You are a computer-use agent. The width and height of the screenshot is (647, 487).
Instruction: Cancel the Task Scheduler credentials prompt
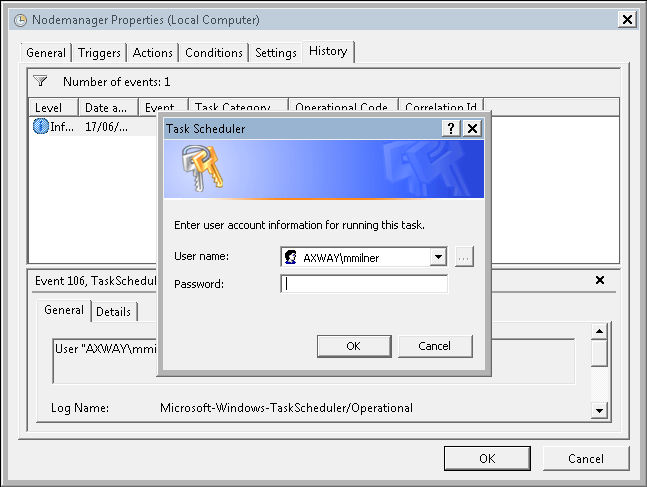(x=435, y=346)
